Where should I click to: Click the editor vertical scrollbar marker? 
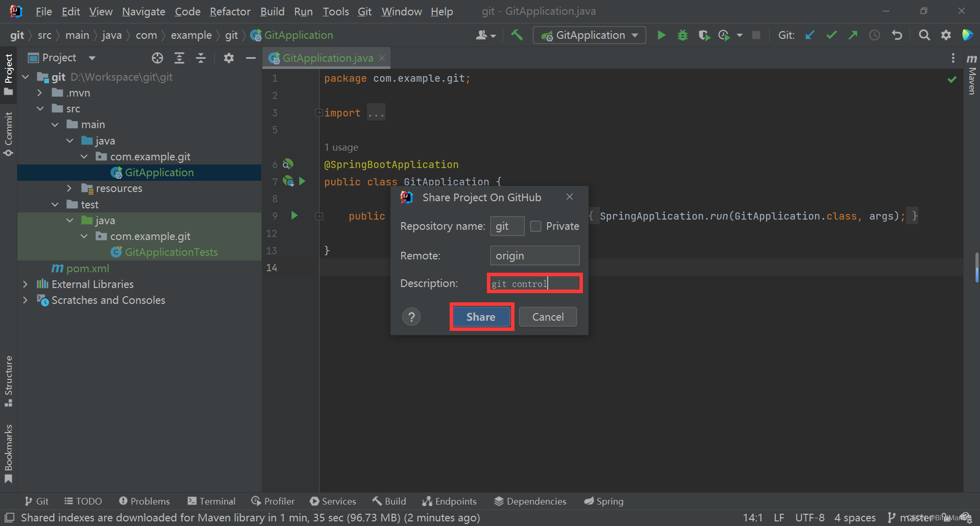click(x=976, y=268)
